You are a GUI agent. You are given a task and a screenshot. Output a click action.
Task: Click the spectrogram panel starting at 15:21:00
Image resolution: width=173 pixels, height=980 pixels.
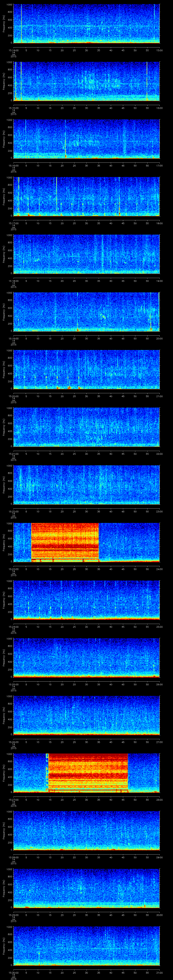pyautogui.click(x=87, y=427)
